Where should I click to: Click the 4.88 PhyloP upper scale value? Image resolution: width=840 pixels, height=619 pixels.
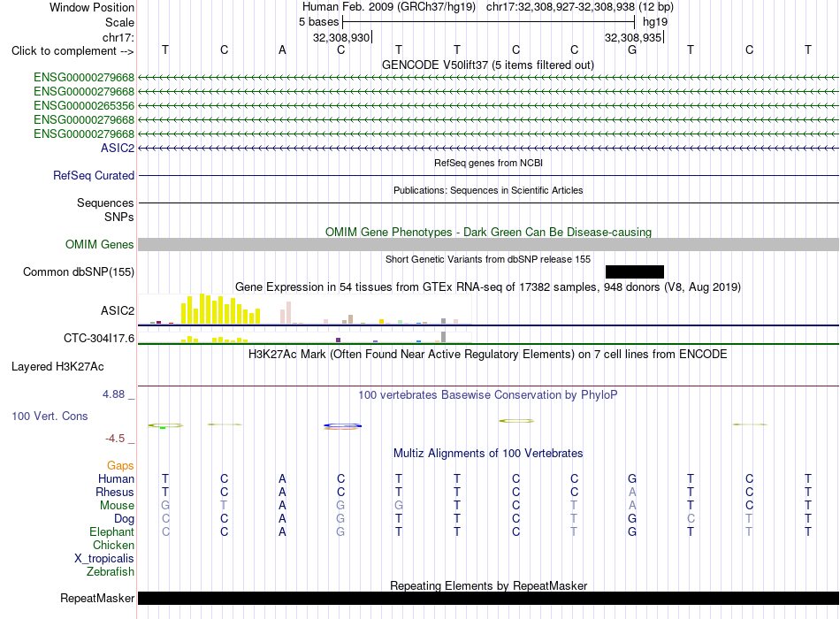(x=113, y=394)
